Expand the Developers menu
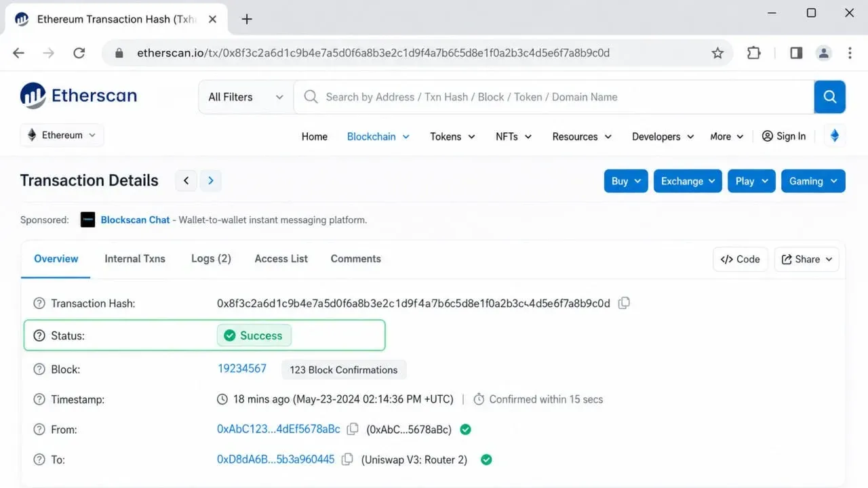The image size is (868, 488). (663, 136)
